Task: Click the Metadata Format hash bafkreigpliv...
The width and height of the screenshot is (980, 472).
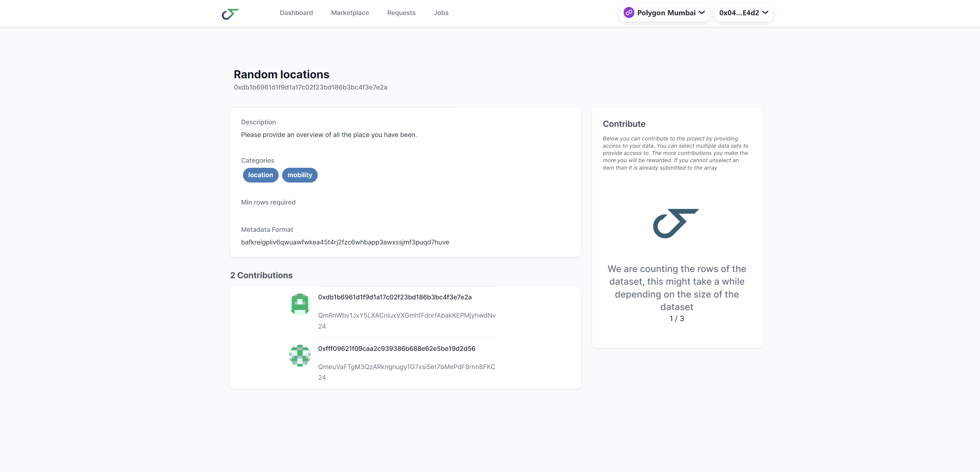Action: [345, 242]
